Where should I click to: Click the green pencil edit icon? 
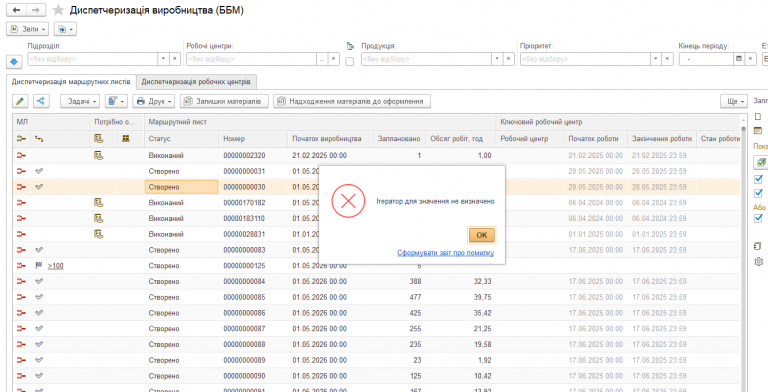20,101
